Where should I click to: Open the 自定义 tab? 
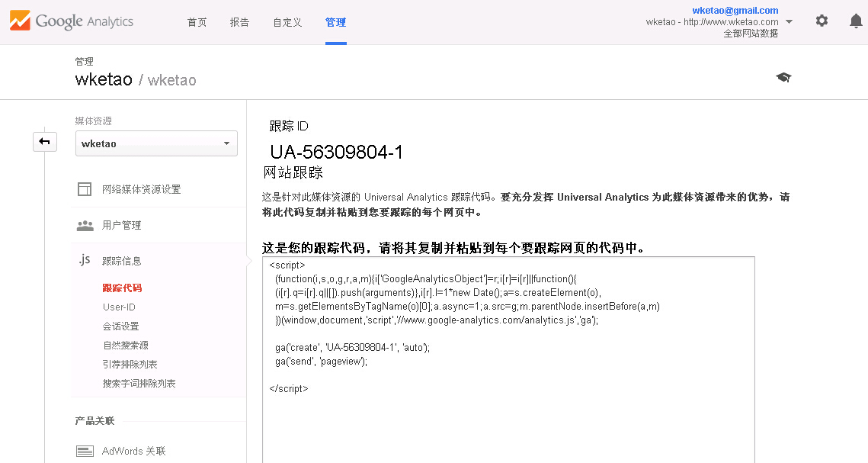click(x=287, y=22)
